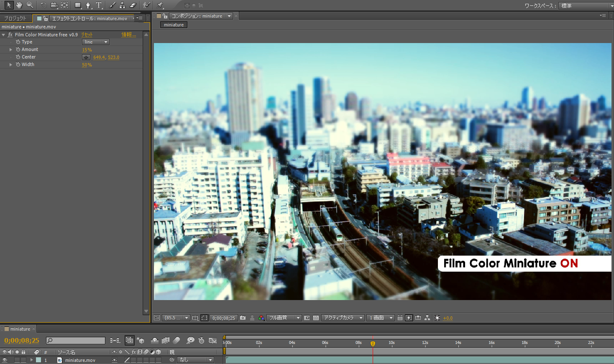Click the Always Preview This View icon
This screenshot has width=614, height=364.
tap(157, 318)
